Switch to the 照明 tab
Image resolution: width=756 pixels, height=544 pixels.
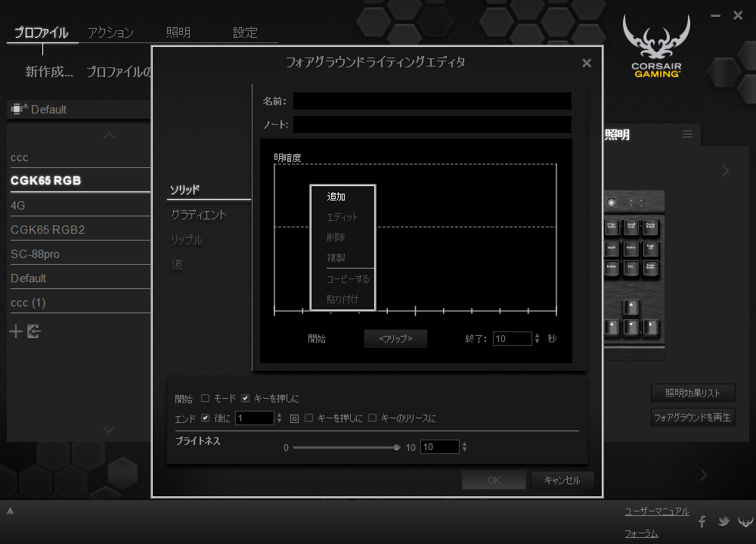coord(178,33)
